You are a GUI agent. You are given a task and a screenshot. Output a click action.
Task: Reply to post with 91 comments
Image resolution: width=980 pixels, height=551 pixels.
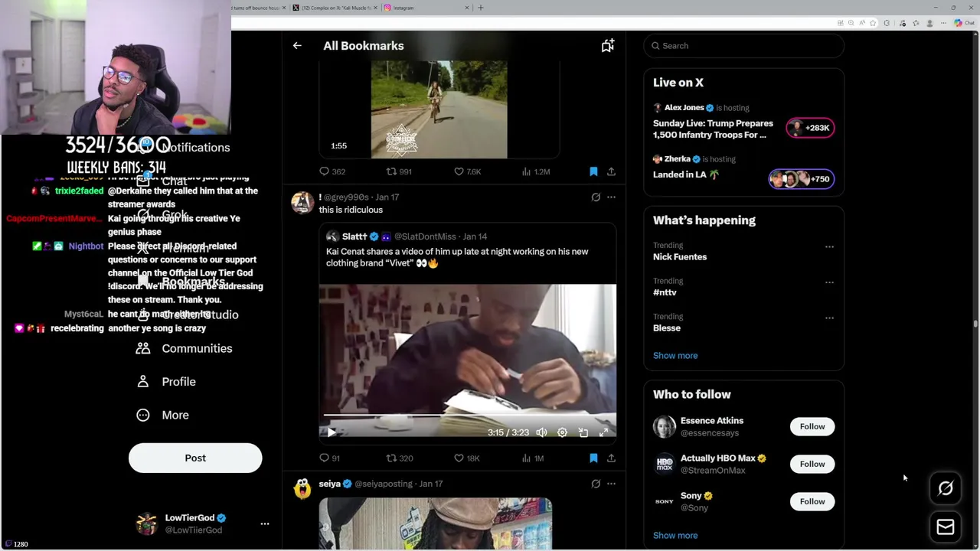click(330, 458)
